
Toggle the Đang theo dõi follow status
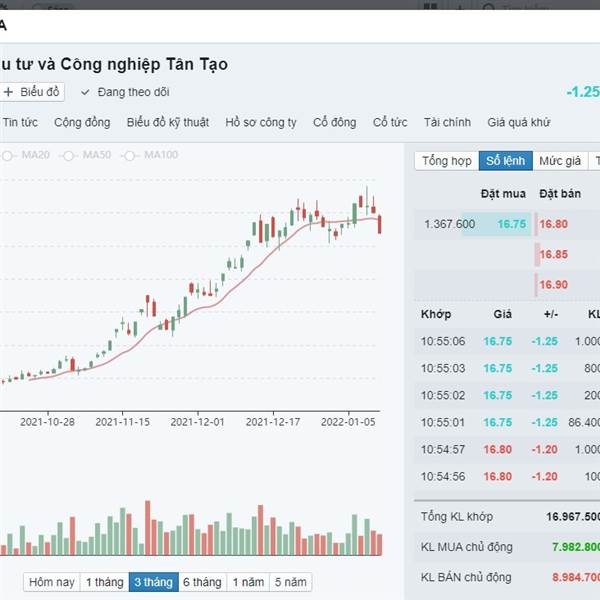(125, 92)
